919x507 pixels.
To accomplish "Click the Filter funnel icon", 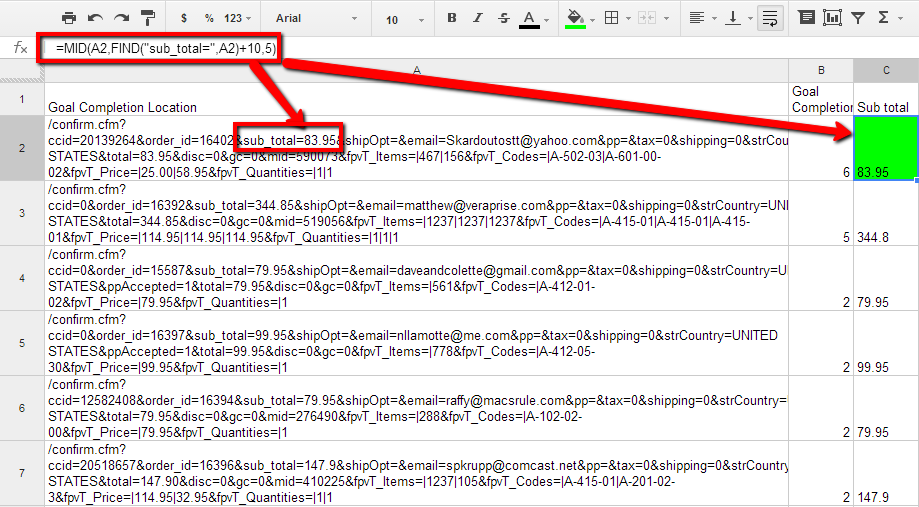I will pos(858,18).
